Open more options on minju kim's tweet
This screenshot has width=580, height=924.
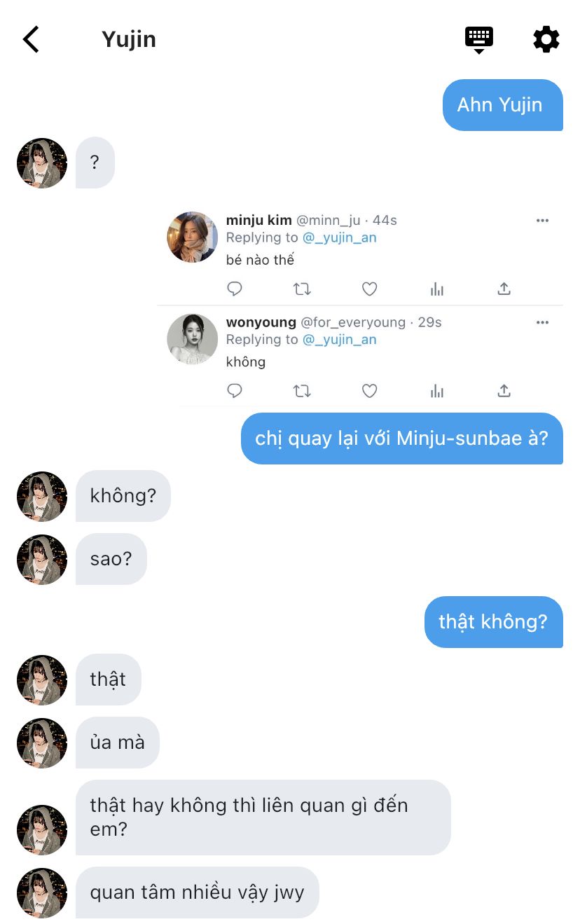pyautogui.click(x=542, y=221)
